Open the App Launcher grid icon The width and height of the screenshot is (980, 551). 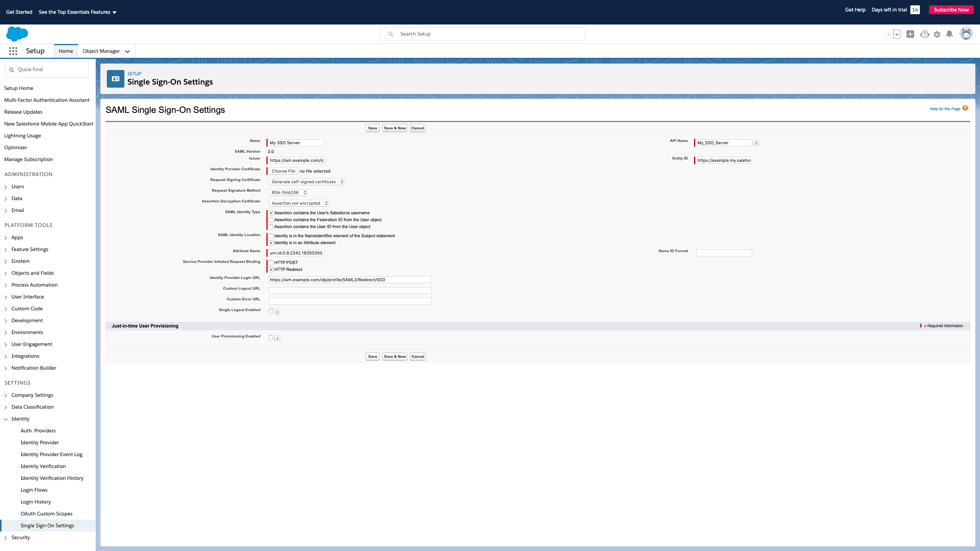pyautogui.click(x=13, y=51)
